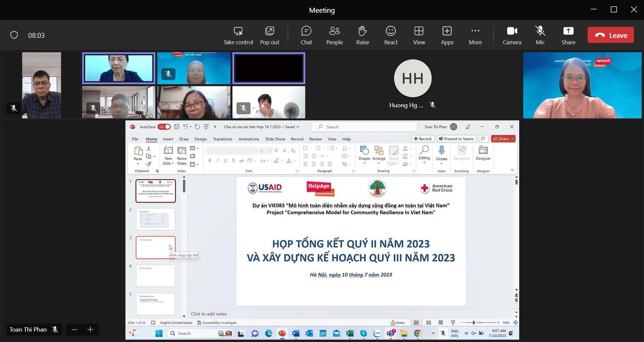644x342 pixels.
Task: Open the Share content tray
Action: 568,35
